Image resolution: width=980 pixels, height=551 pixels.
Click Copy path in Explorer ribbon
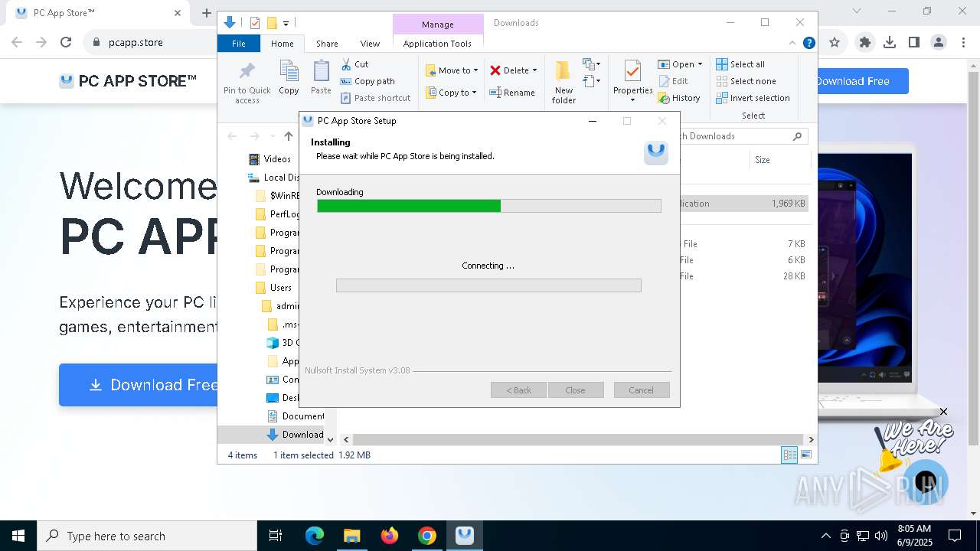click(x=367, y=81)
